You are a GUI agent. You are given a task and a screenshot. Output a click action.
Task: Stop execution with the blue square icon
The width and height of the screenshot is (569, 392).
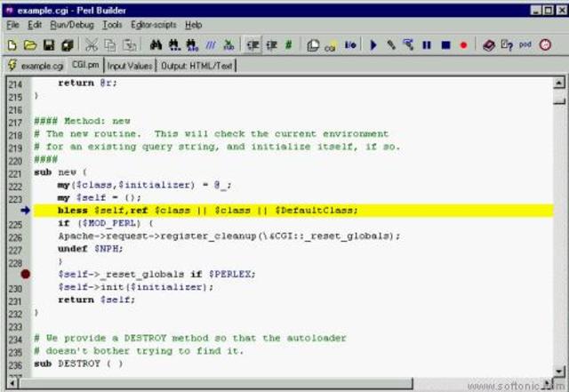pos(445,45)
